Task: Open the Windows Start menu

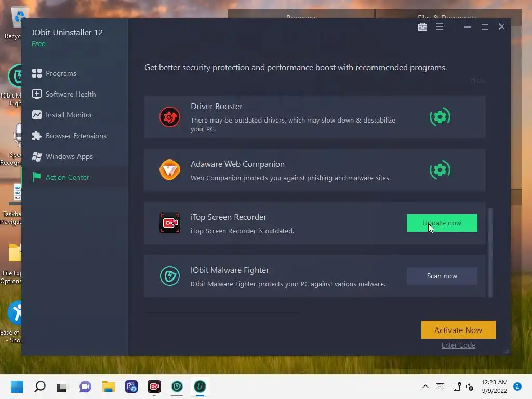Action: point(17,387)
